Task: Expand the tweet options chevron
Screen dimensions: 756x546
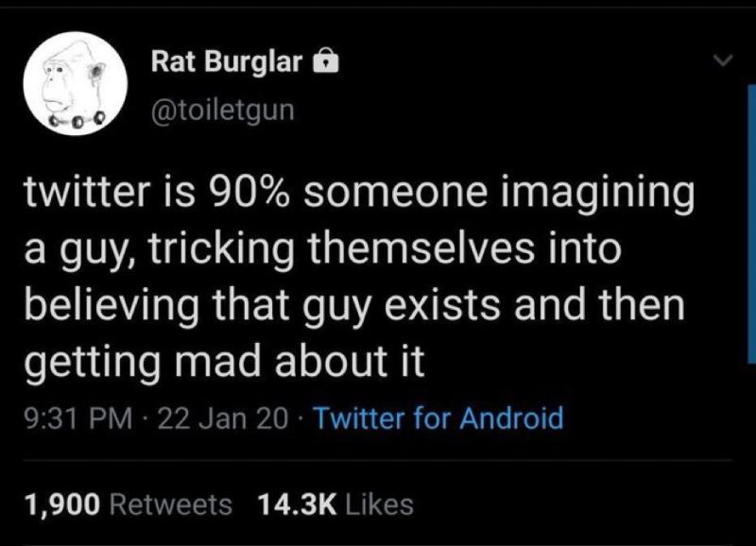Action: tap(723, 60)
